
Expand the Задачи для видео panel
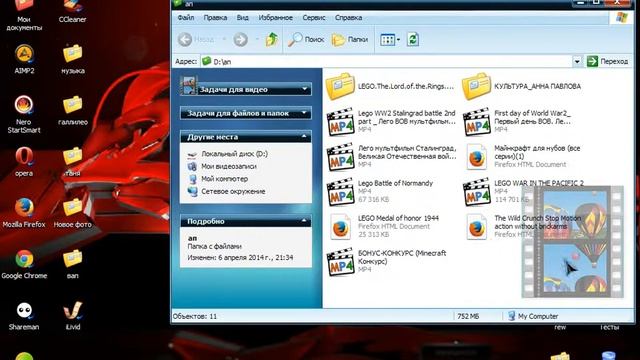[x=245, y=89]
